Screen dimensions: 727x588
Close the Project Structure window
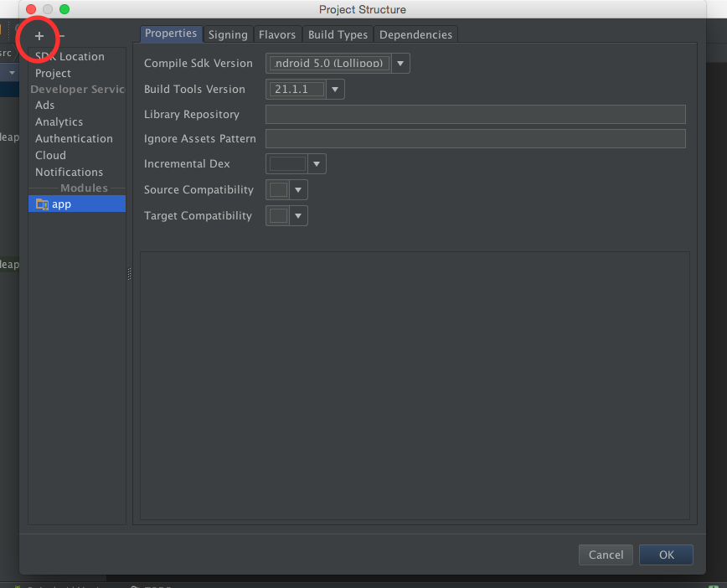point(31,9)
